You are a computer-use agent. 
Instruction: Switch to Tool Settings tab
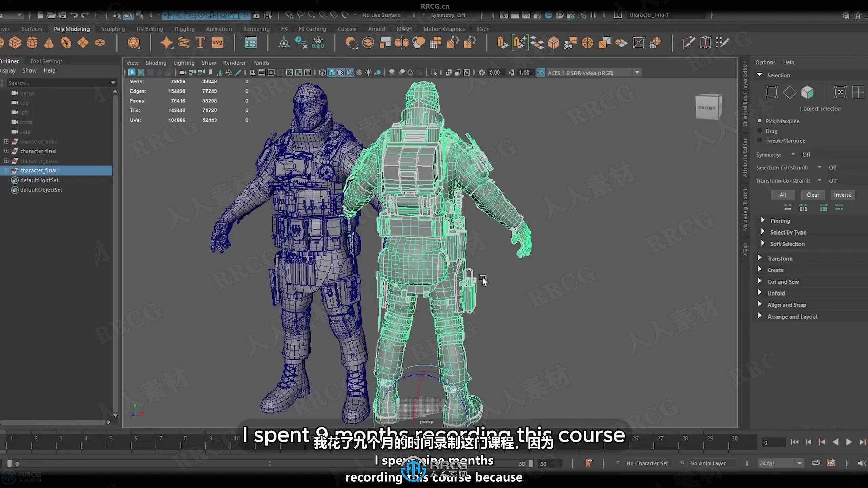coord(46,61)
